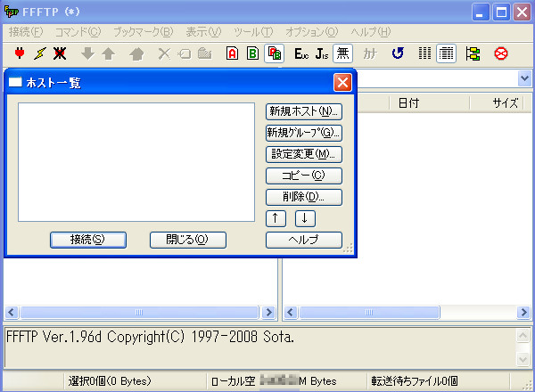Screen dimensions: 535x392
Task: Click log pane scroll-down arrow
Action: pos(523,359)
